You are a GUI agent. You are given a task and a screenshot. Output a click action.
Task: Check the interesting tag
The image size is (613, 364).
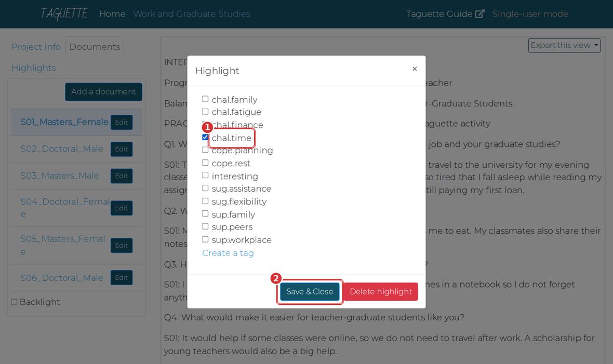[x=205, y=176]
